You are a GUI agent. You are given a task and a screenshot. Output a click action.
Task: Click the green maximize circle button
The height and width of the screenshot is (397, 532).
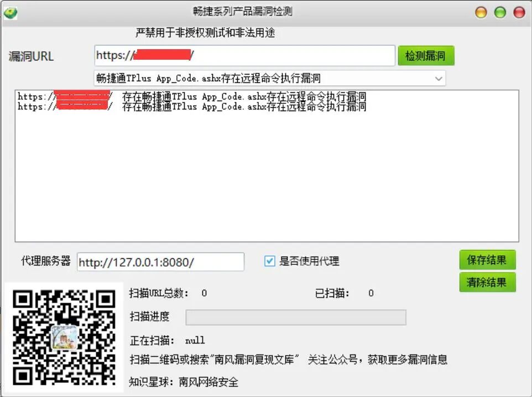click(500, 13)
